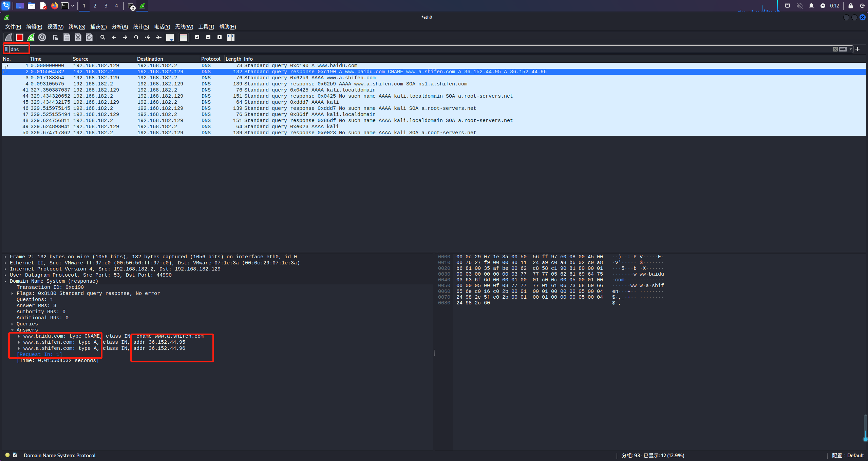Jump to the last packet

click(x=159, y=37)
